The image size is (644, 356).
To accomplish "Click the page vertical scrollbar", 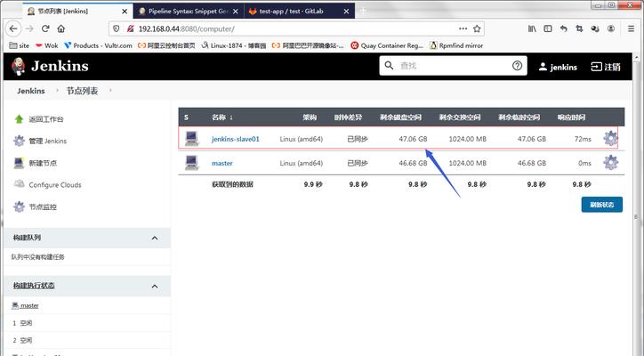I will (637, 204).
